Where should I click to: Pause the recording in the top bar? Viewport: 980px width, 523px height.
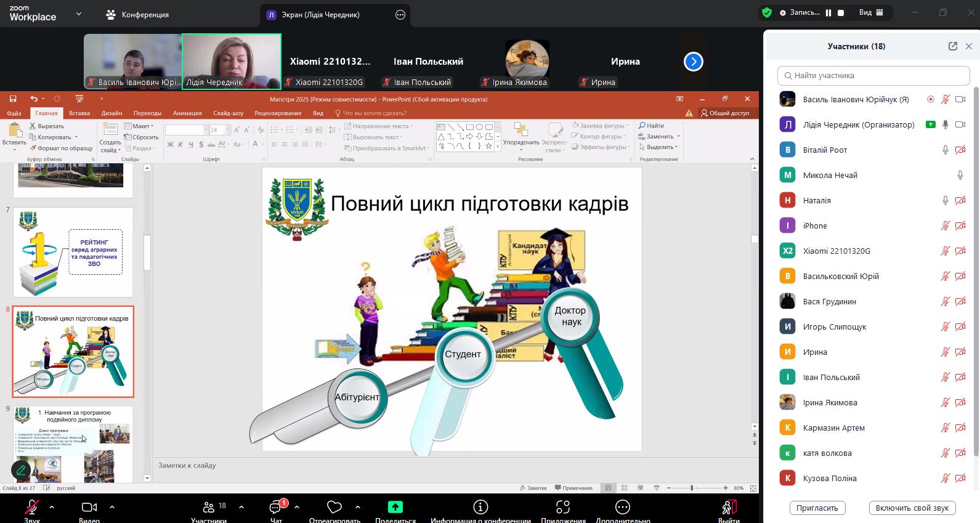pyautogui.click(x=828, y=13)
